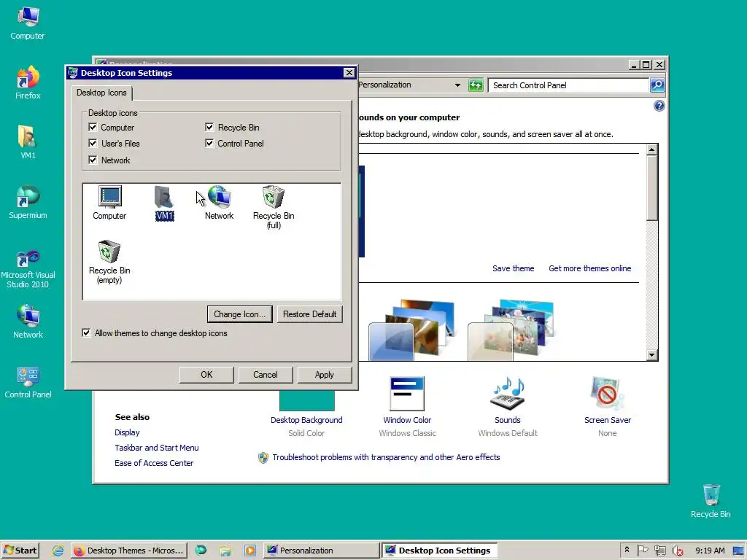Image resolution: width=747 pixels, height=560 pixels.
Task: Click OK in Desktop Icon Settings
Action: pyautogui.click(x=206, y=375)
